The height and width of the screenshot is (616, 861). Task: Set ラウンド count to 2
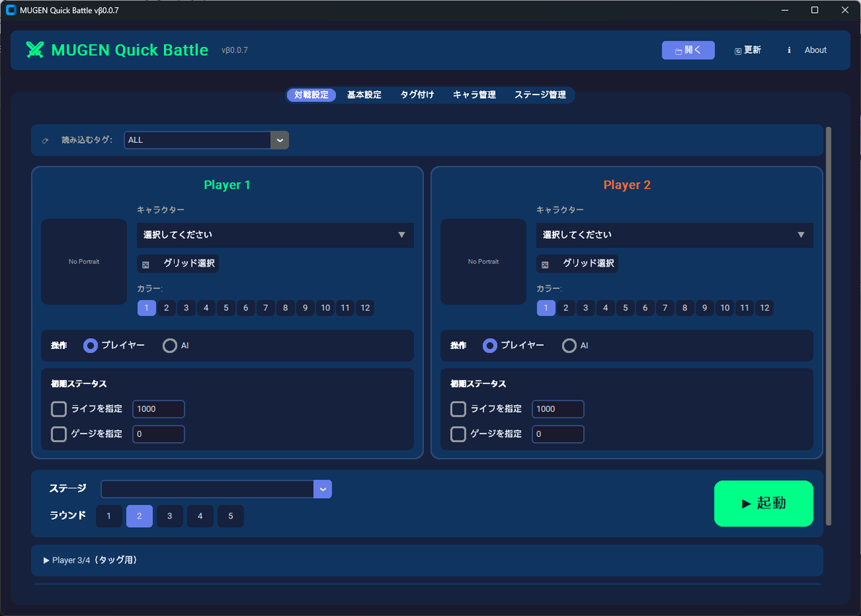click(139, 516)
